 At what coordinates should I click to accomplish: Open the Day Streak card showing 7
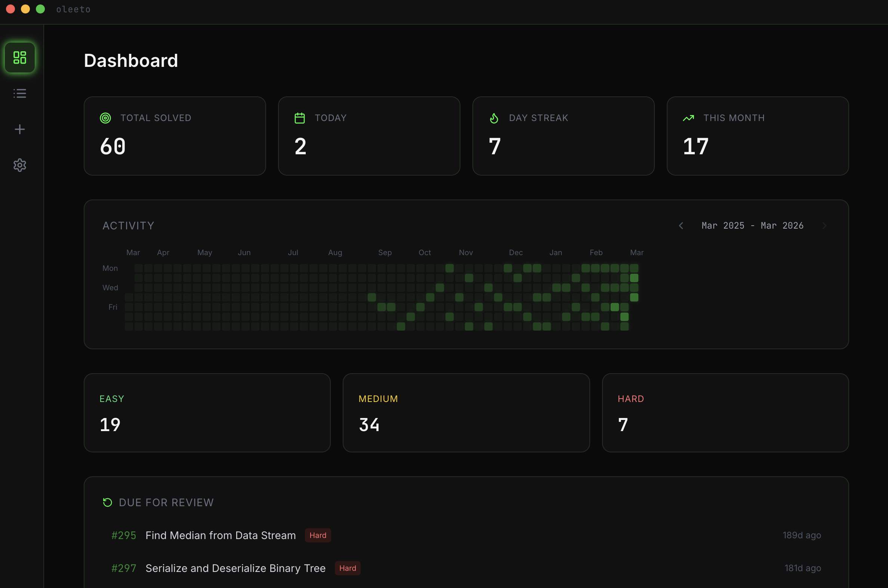(564, 136)
